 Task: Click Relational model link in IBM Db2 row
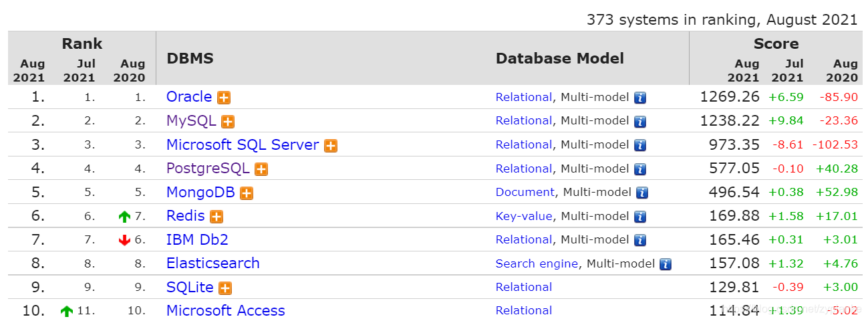tap(524, 239)
